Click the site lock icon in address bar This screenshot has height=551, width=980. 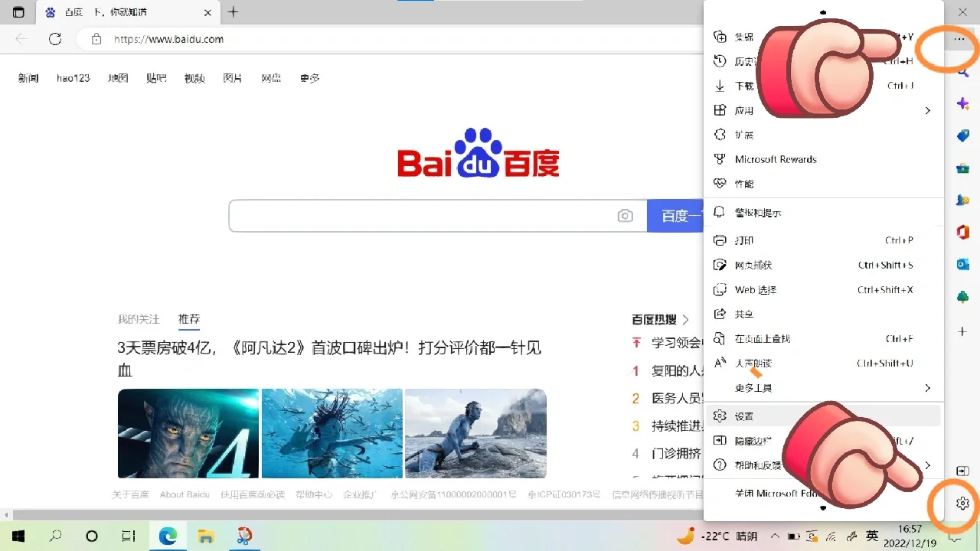click(96, 39)
